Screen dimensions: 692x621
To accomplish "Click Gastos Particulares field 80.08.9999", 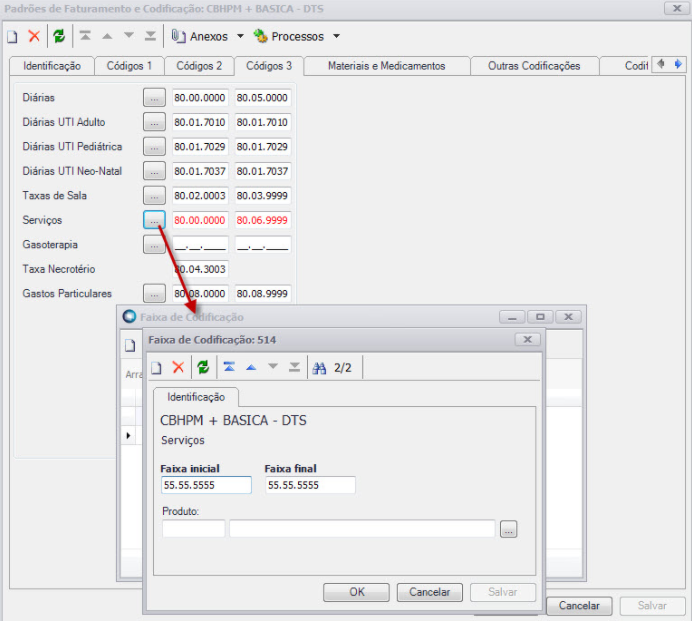I will [x=263, y=294].
